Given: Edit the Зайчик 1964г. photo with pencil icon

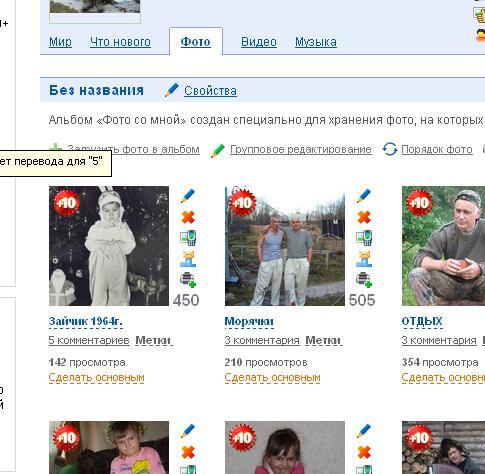Looking at the screenshot, I should coord(188,196).
